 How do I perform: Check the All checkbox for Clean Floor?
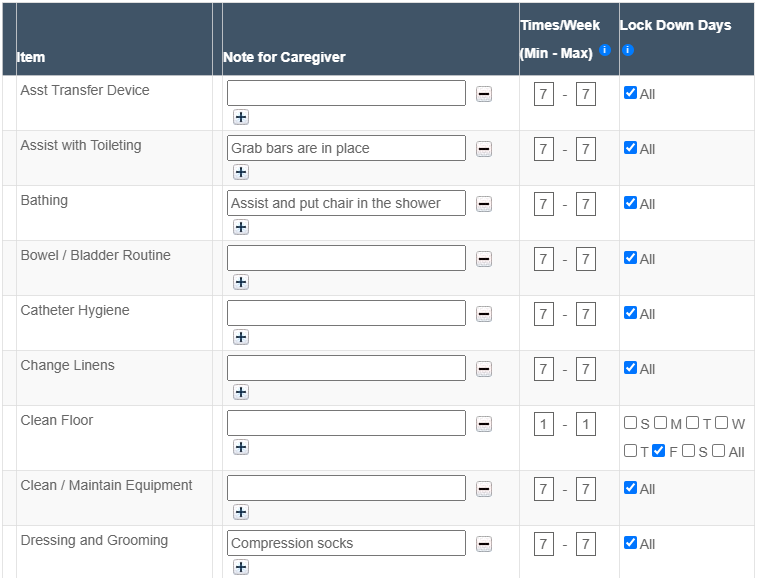point(719,450)
